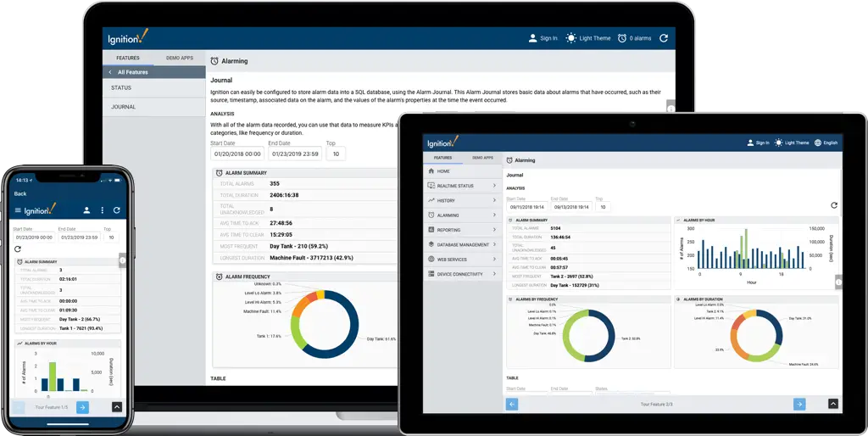Tap the user profile icon on the phone
Viewport: 868px width, 436px height.
86,210
